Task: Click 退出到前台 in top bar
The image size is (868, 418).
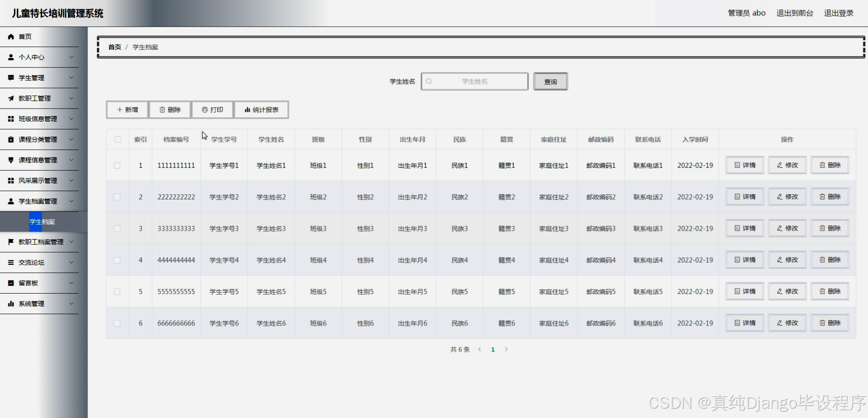Action: tap(795, 13)
